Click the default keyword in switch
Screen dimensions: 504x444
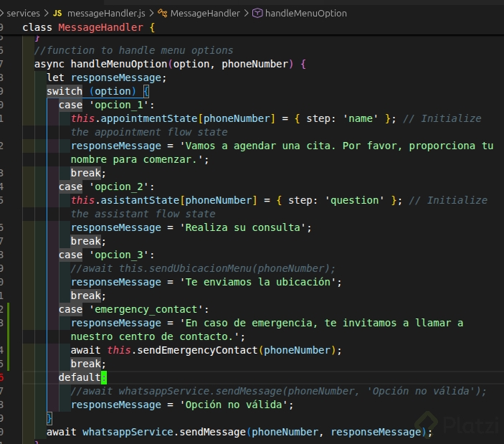tap(79, 377)
